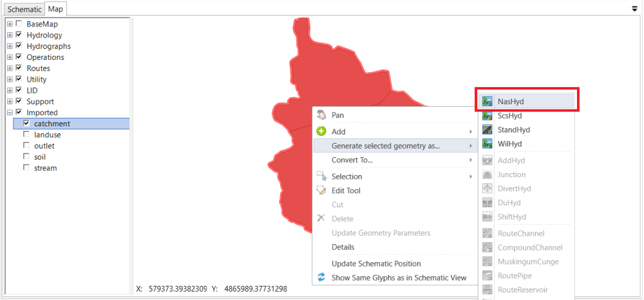
Task: Click the Edit Tool pencil icon
Action: click(x=321, y=191)
